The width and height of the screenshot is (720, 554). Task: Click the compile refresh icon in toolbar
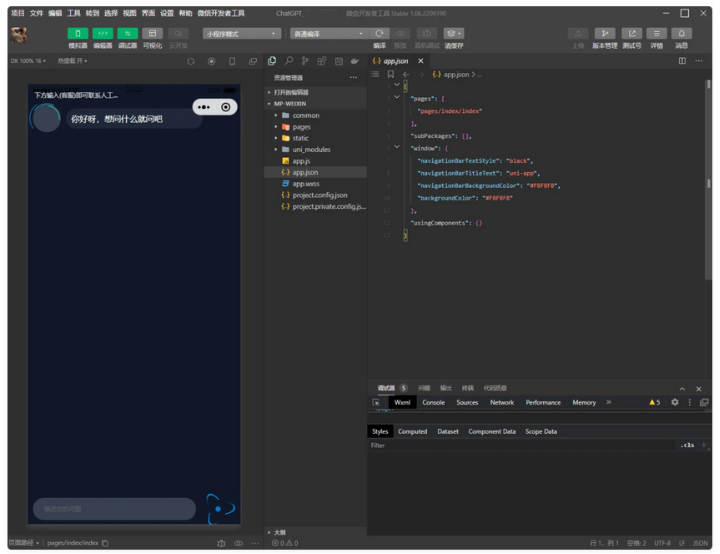[x=379, y=34]
